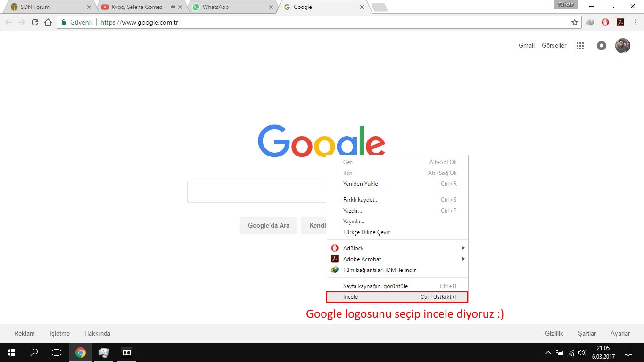Select Tüm bağlantıları IDM ile indir

click(397, 270)
